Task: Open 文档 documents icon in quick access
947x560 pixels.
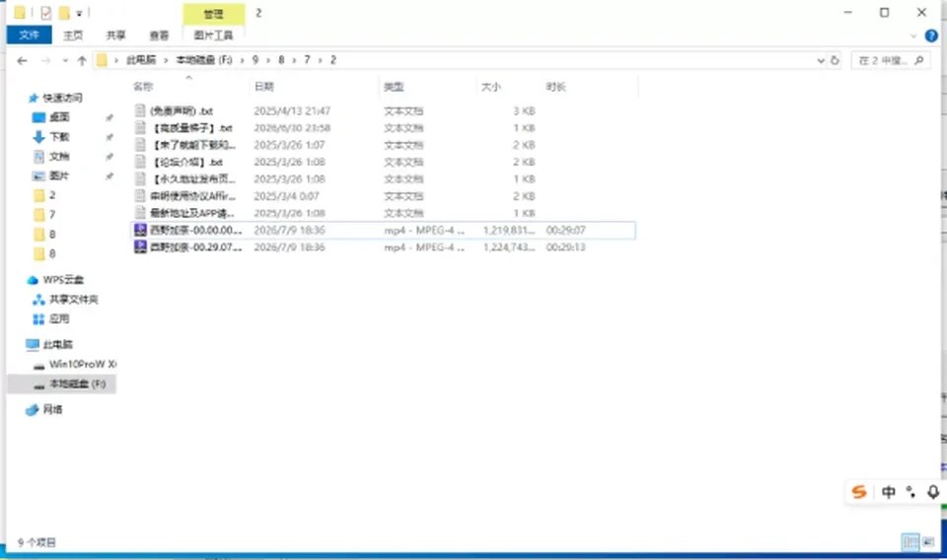Action: pos(38,157)
